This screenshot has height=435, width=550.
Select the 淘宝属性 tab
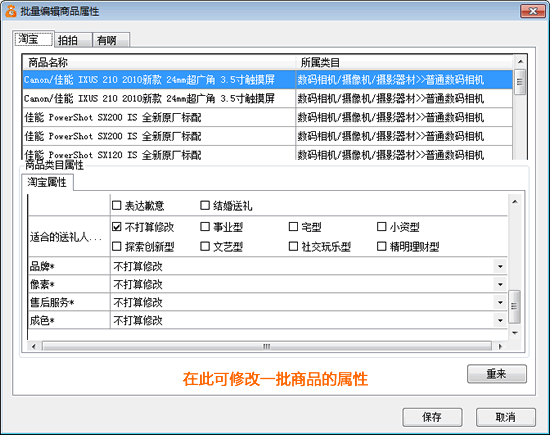pyautogui.click(x=47, y=182)
